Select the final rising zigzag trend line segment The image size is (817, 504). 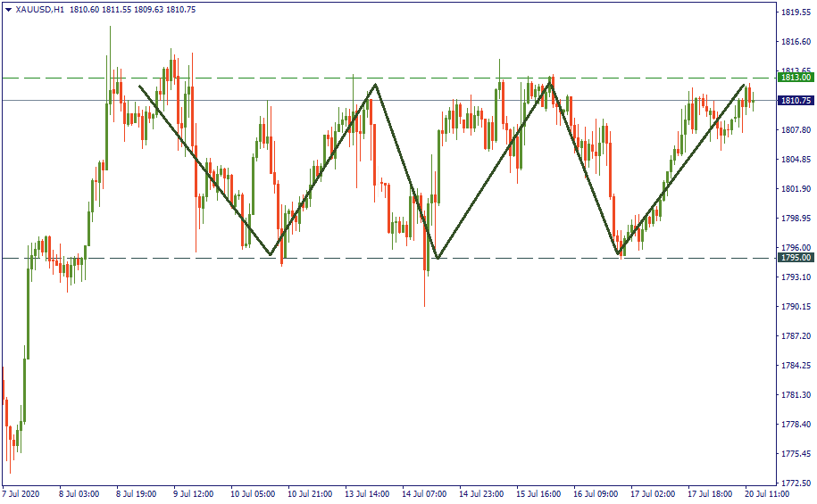pyautogui.click(x=681, y=169)
